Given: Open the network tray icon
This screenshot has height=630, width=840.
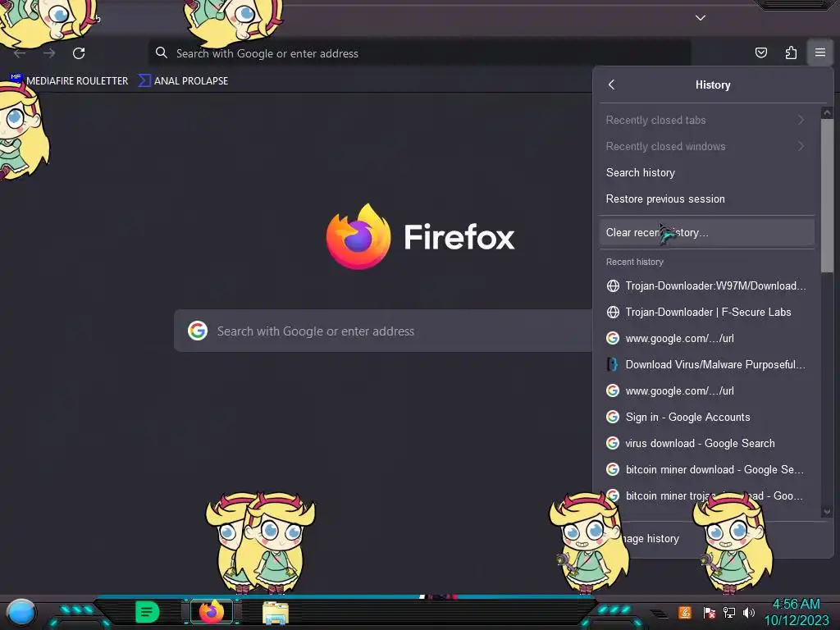Looking at the screenshot, I should [729, 612].
